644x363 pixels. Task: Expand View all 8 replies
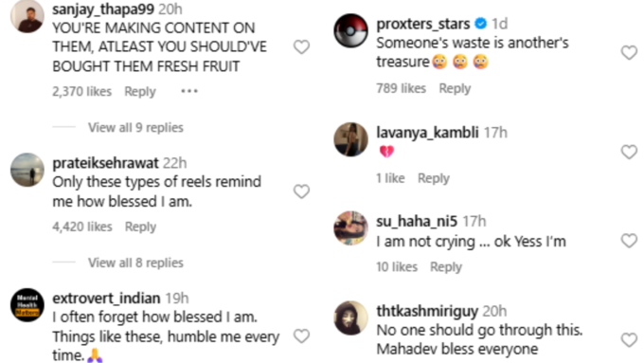point(135,263)
